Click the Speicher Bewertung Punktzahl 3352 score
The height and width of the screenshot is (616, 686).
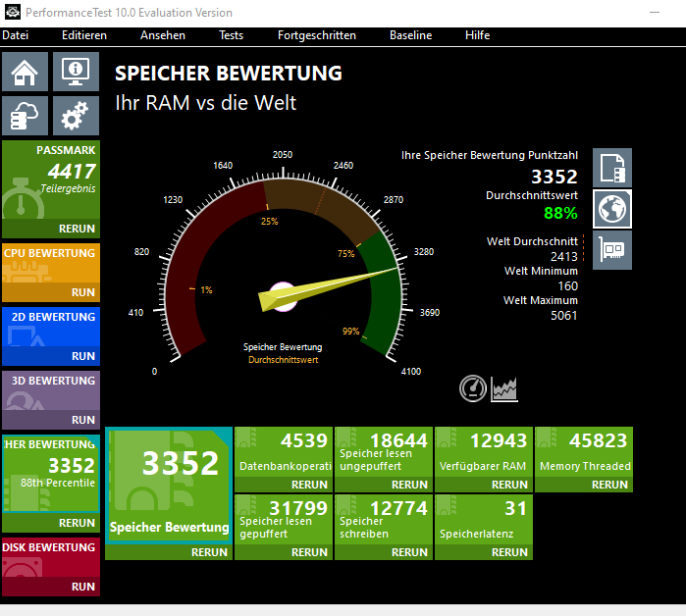point(554,177)
